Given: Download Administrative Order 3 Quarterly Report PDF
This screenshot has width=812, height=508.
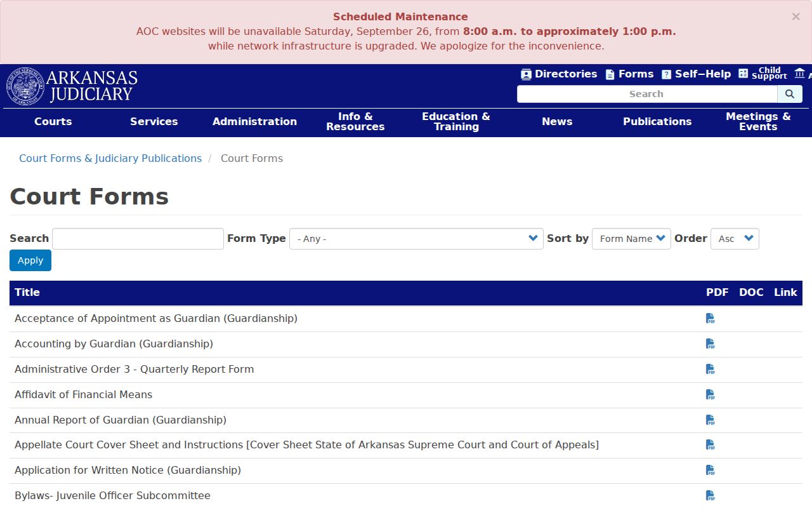Looking at the screenshot, I should click(x=710, y=369).
